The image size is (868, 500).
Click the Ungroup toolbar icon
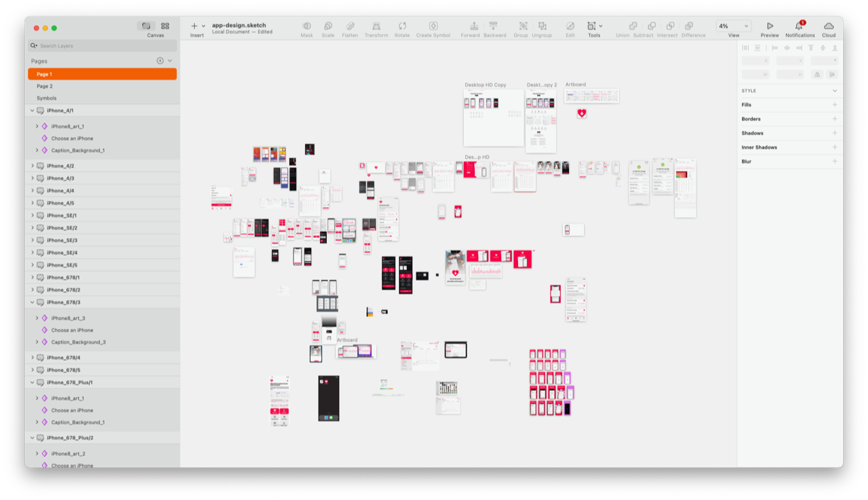(542, 26)
